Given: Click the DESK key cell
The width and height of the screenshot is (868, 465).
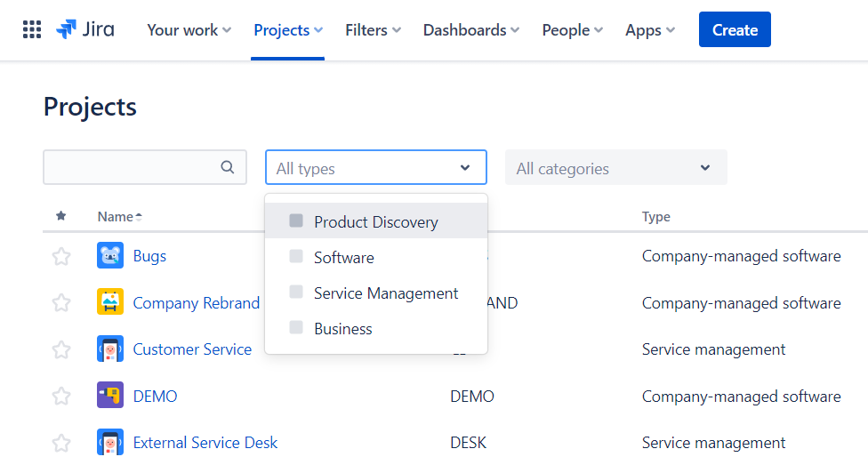Looking at the screenshot, I should [469, 442].
